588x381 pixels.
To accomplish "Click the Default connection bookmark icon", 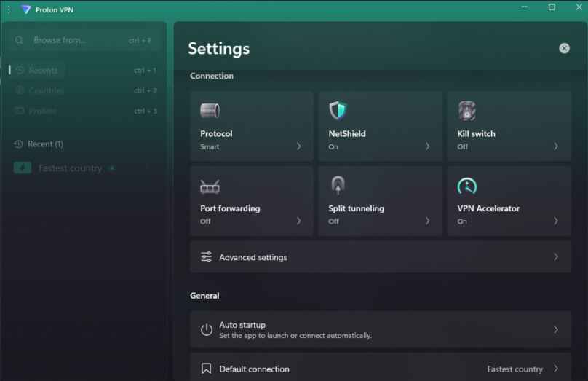I will [206, 369].
